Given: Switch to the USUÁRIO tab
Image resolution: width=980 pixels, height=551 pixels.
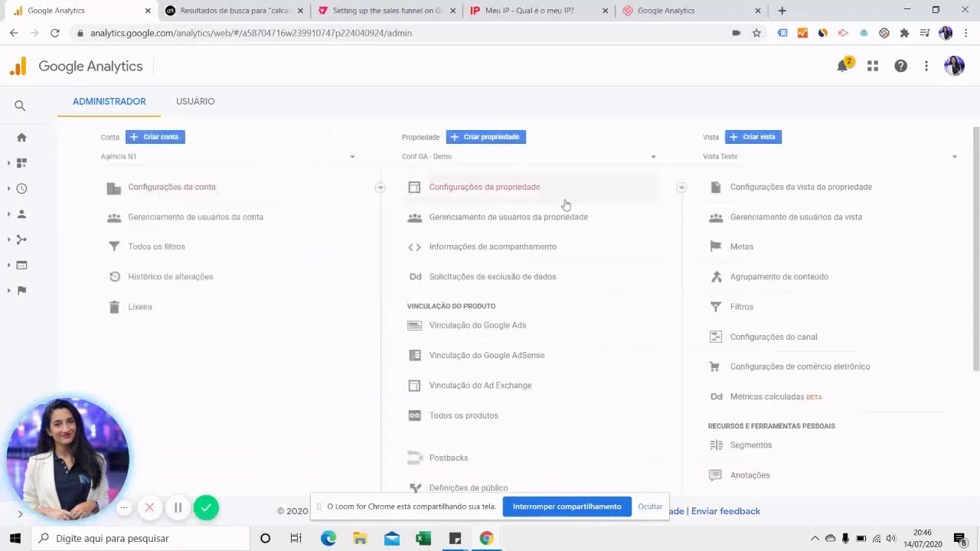Looking at the screenshot, I should pyautogui.click(x=195, y=101).
